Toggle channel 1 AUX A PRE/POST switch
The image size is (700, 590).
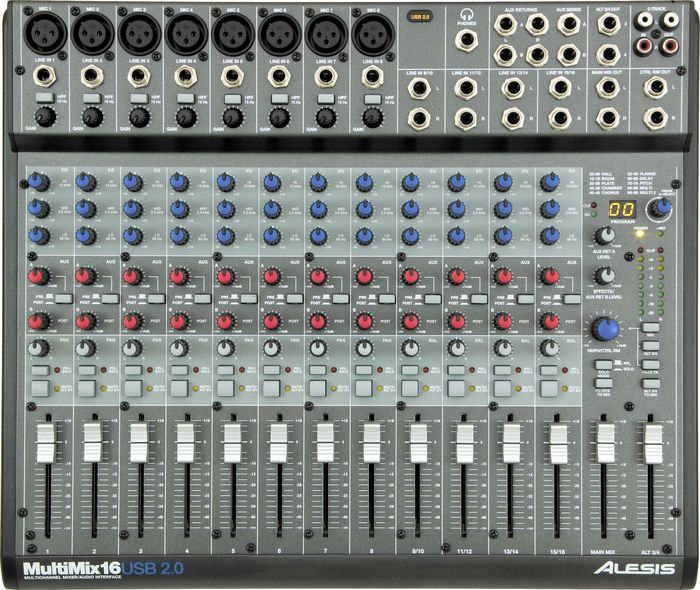[x=64, y=299]
